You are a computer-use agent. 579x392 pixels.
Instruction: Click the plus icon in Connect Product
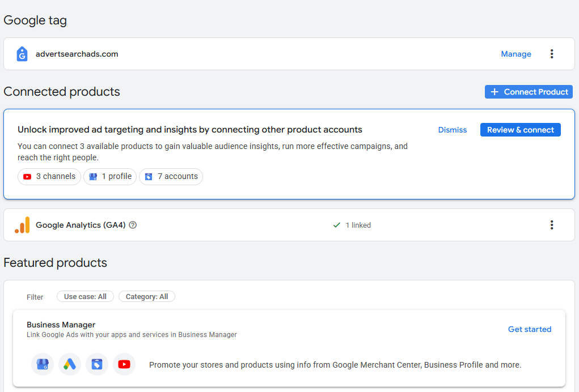pyautogui.click(x=495, y=92)
